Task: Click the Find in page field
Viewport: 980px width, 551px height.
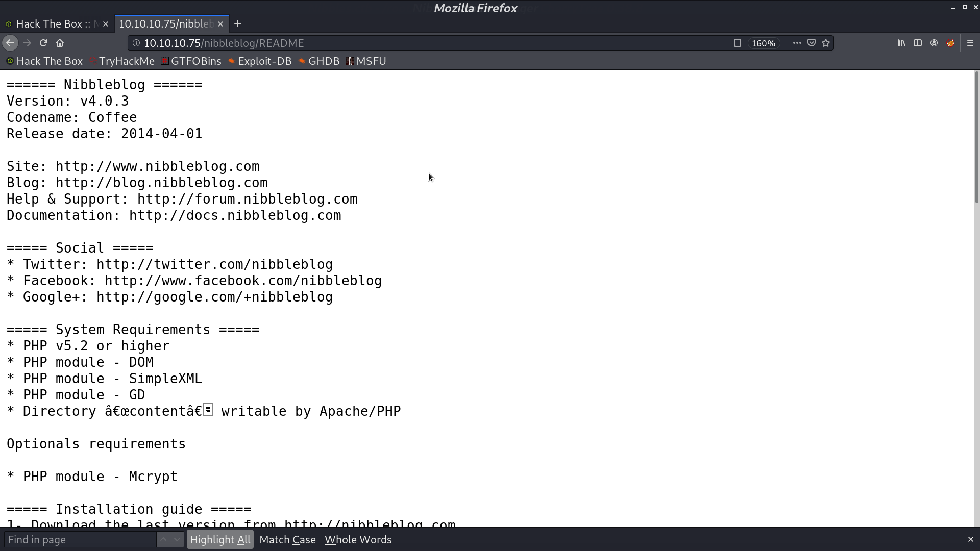Action: pyautogui.click(x=80, y=540)
